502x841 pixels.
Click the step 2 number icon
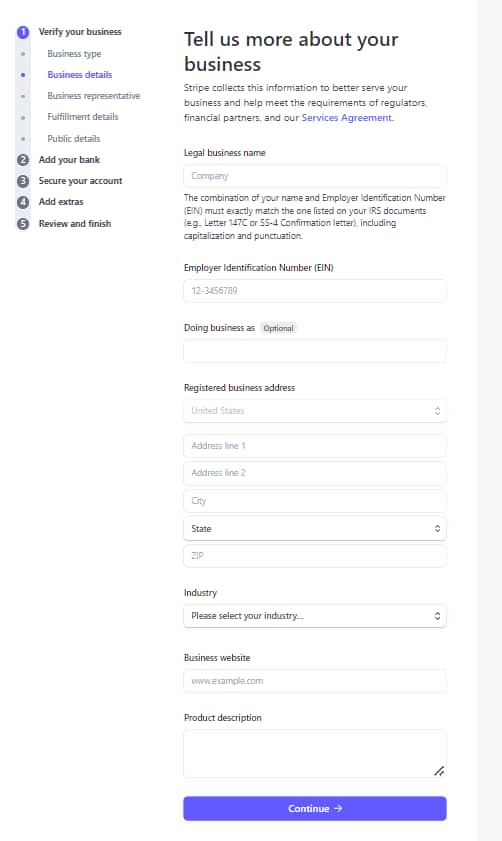(x=23, y=160)
